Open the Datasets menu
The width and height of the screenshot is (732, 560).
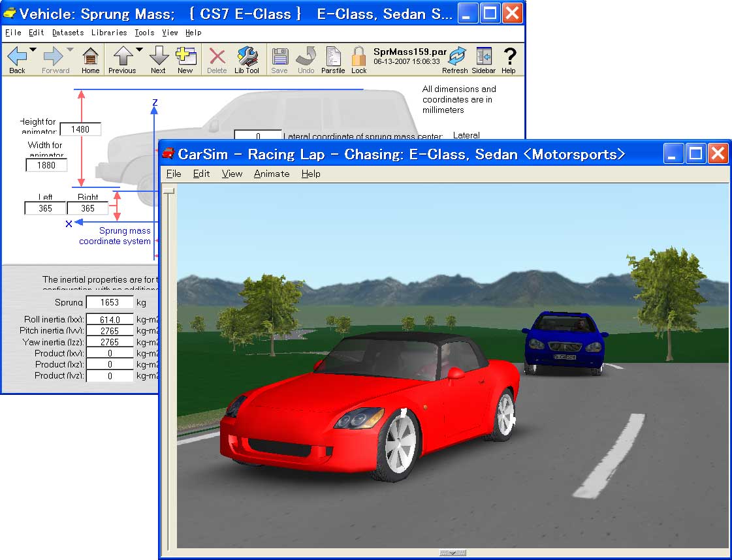(x=68, y=33)
